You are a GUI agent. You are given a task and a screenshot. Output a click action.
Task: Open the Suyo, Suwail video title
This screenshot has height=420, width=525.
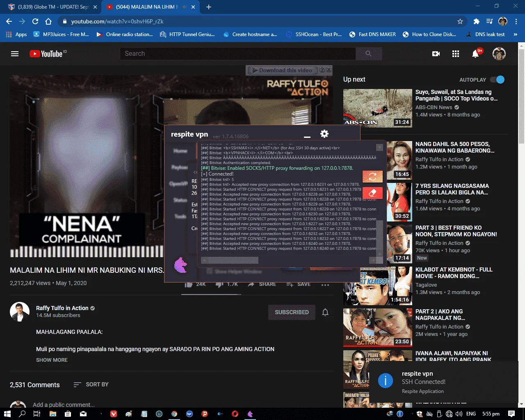pos(456,95)
